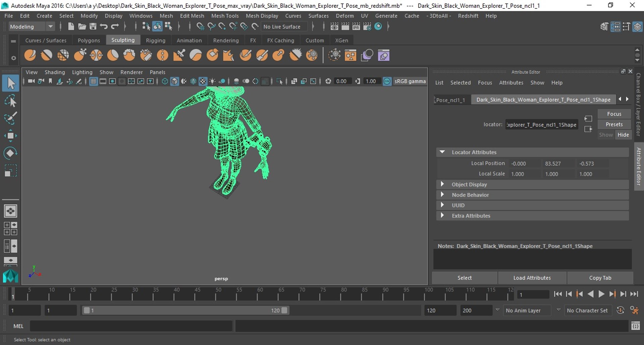Open the Mesh Tools menu
The height and width of the screenshot is (345, 644).
tap(225, 16)
